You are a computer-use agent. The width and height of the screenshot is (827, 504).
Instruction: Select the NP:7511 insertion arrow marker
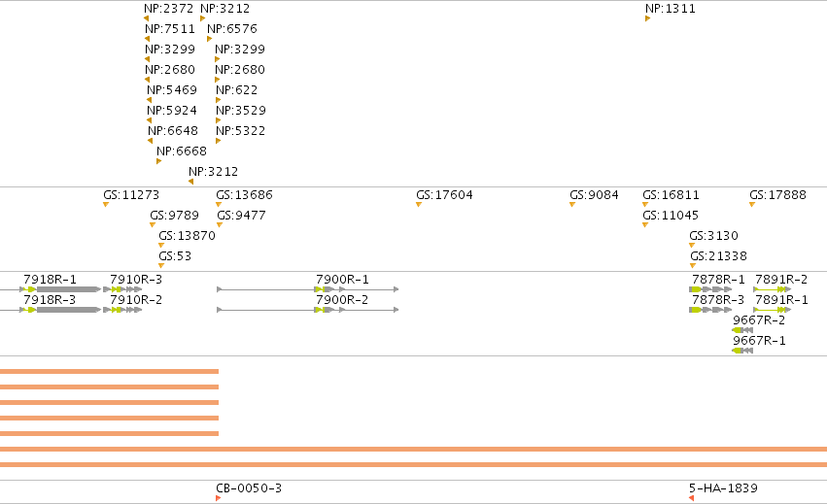[x=147, y=39]
